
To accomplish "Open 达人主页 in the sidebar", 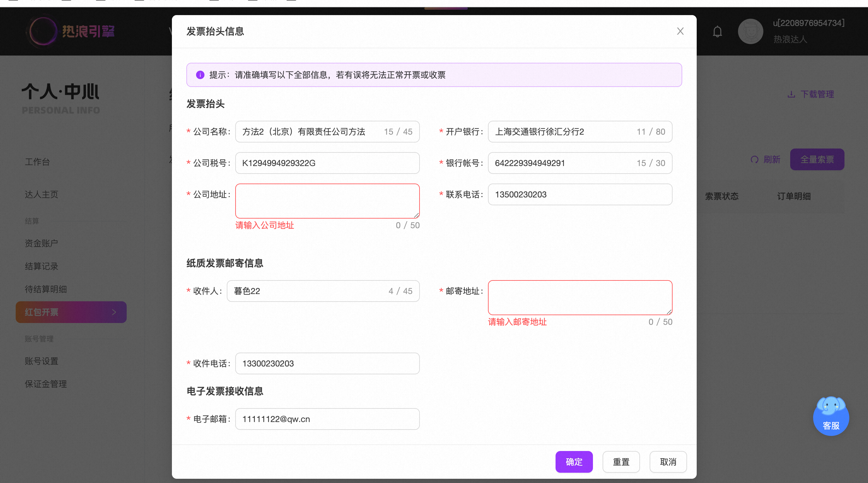I will point(41,195).
